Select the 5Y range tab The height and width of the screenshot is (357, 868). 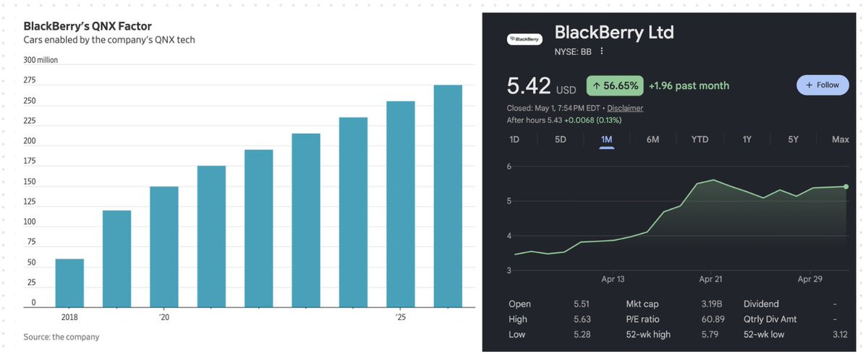793,139
